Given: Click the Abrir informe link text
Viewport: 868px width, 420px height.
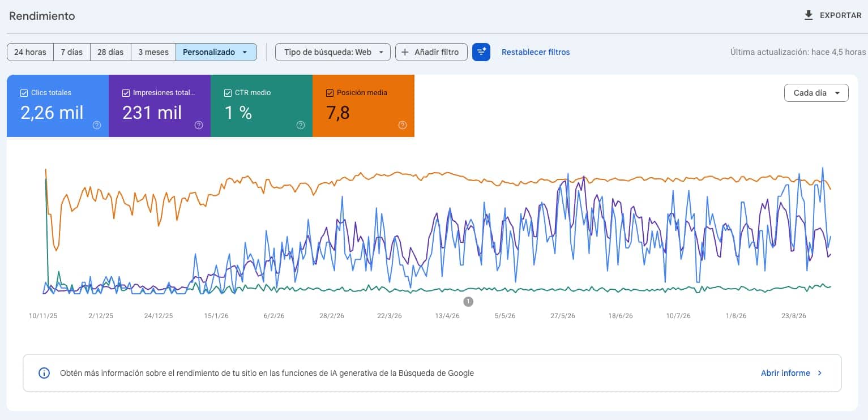Looking at the screenshot, I should tap(785, 373).
